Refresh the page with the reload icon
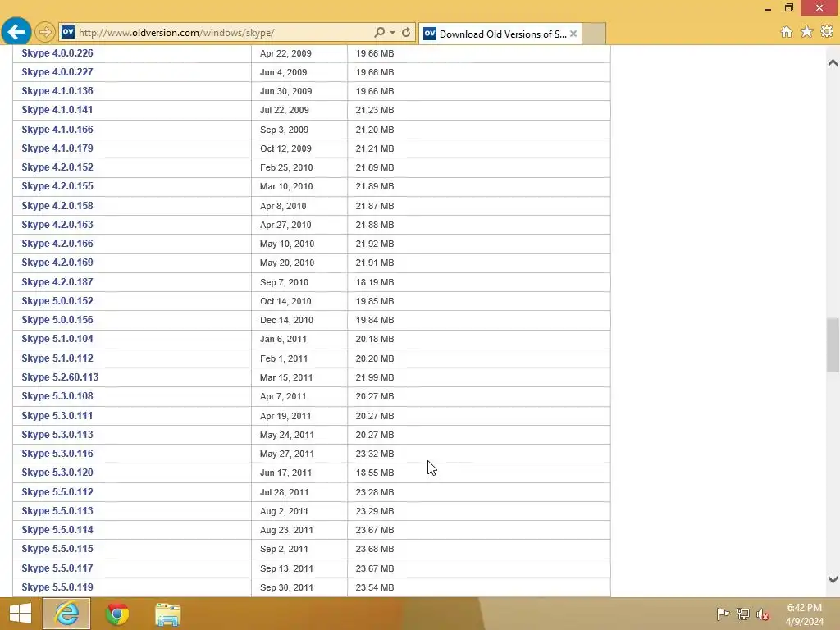840x630 pixels. pyautogui.click(x=406, y=32)
